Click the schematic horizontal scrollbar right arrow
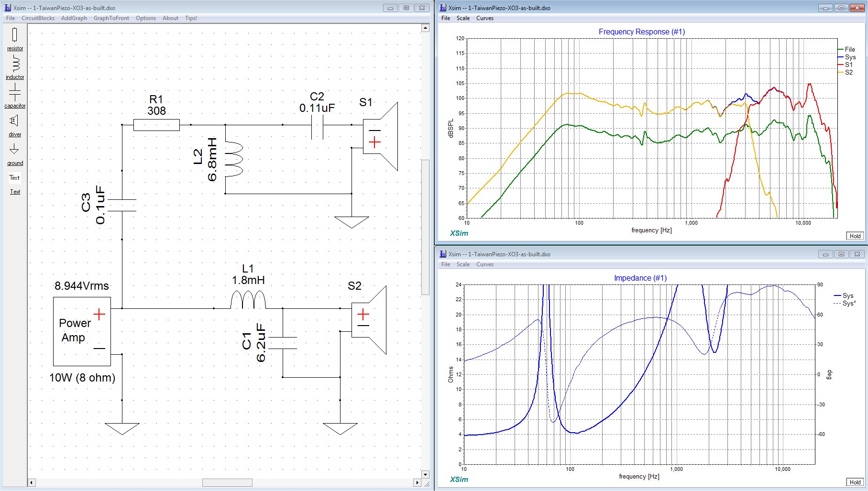 (x=417, y=482)
